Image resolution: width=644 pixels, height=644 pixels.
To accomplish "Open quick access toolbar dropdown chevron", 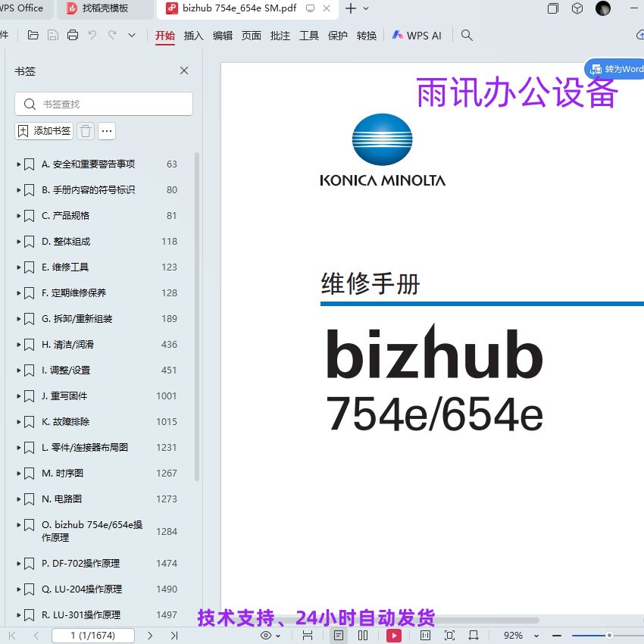I will tap(132, 36).
